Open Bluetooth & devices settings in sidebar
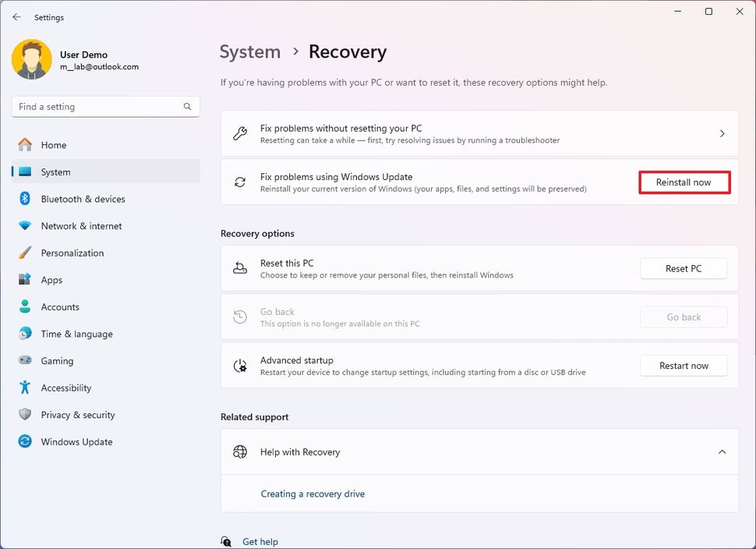 click(81, 199)
